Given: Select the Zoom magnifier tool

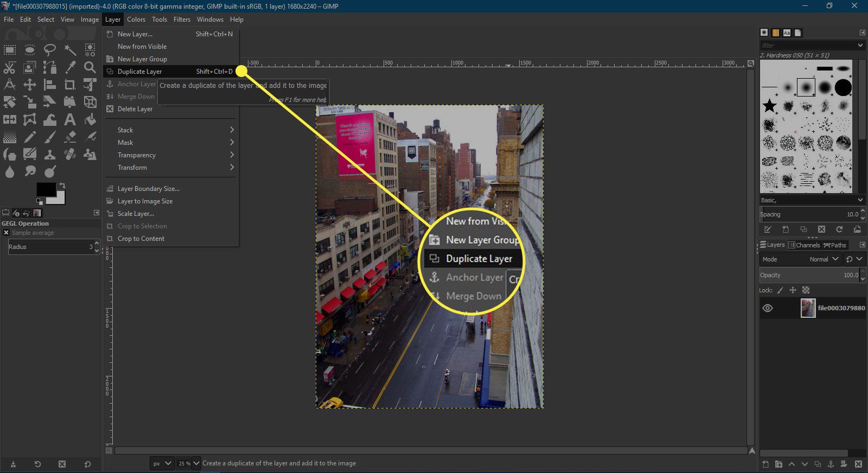Looking at the screenshot, I should tap(90, 68).
